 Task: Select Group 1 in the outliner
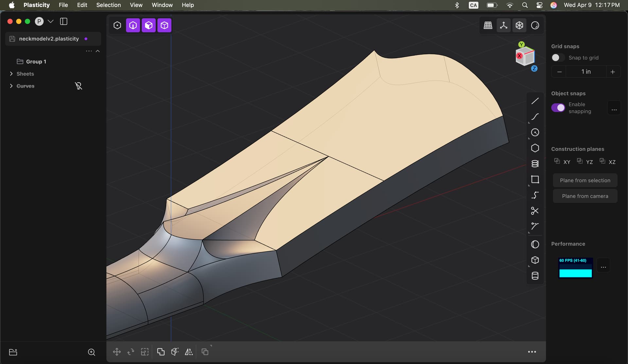click(x=36, y=61)
